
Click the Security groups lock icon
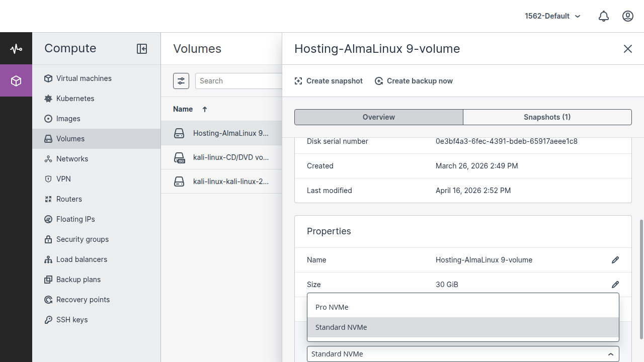pyautogui.click(x=48, y=239)
